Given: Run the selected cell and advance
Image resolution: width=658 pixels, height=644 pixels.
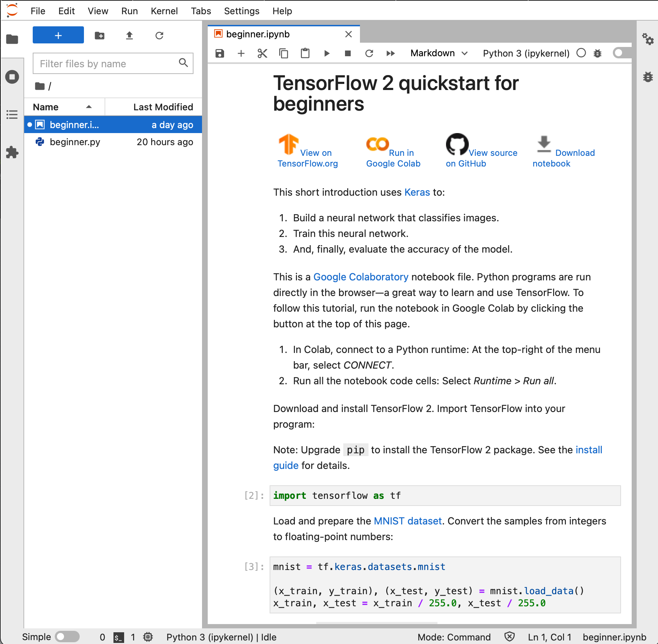Looking at the screenshot, I should coord(327,53).
